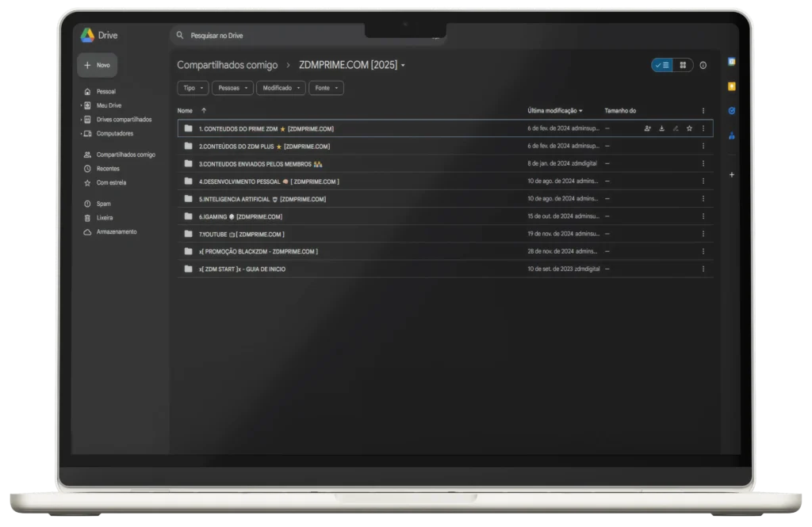The height and width of the screenshot is (527, 812).
Task: Open more actions for PROMOÇÃO BLACKZDM row
Action: point(703,251)
